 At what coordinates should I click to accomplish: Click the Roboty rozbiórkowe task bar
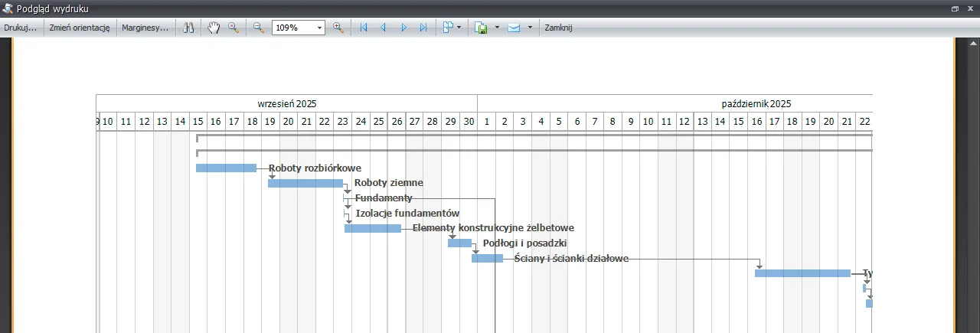226,168
